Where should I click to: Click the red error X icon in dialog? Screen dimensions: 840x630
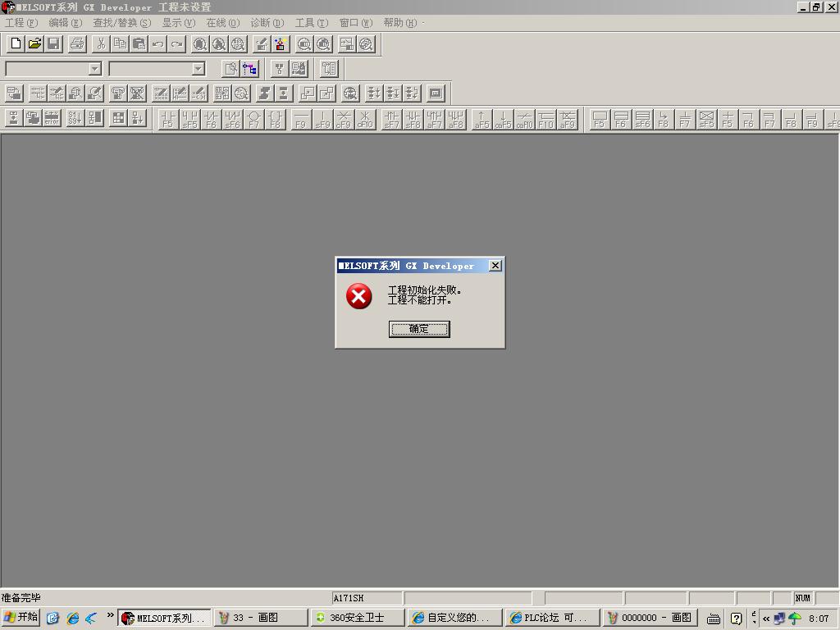[359, 296]
